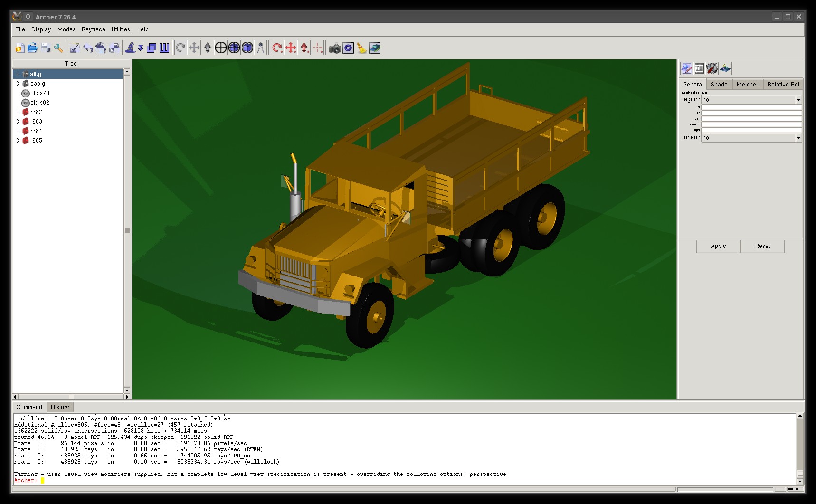The image size is (816, 504).
Task: Open the Inherit dropdown
Action: pyautogui.click(x=798, y=138)
